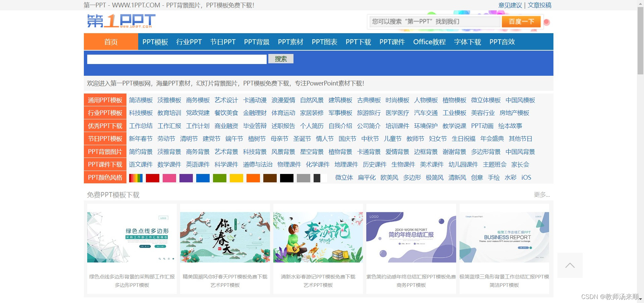Click 更多... to view more free templates
Screen dimensions: 644x303
(541, 194)
